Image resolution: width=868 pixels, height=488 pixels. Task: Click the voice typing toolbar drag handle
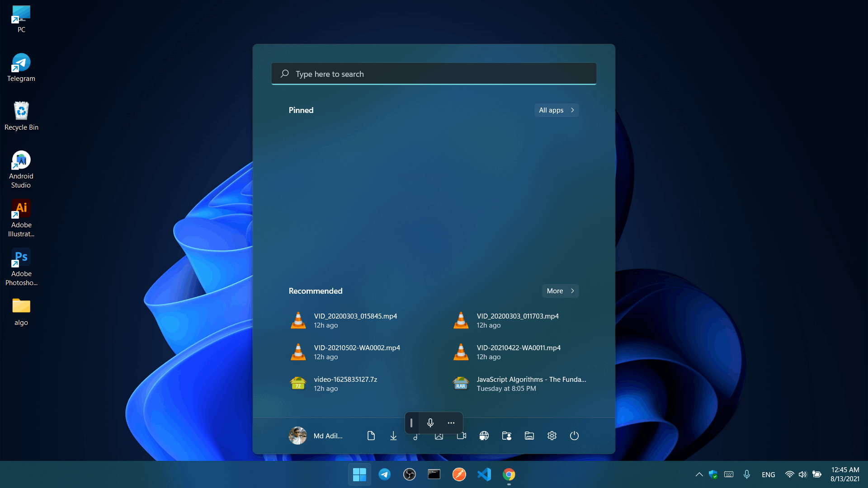(411, 422)
